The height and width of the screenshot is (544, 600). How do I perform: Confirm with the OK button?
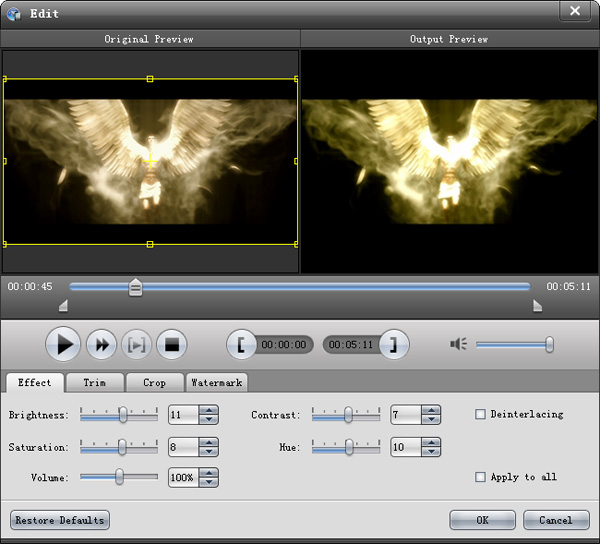tap(482, 520)
